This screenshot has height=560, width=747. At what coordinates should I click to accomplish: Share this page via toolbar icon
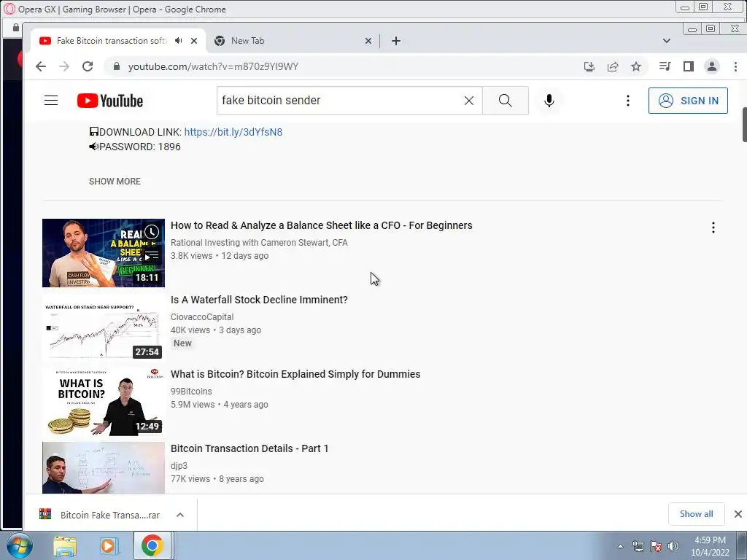tap(613, 66)
